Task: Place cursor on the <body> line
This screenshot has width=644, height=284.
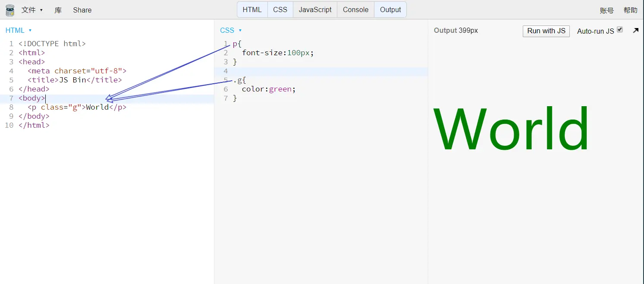Action: pyautogui.click(x=31, y=98)
